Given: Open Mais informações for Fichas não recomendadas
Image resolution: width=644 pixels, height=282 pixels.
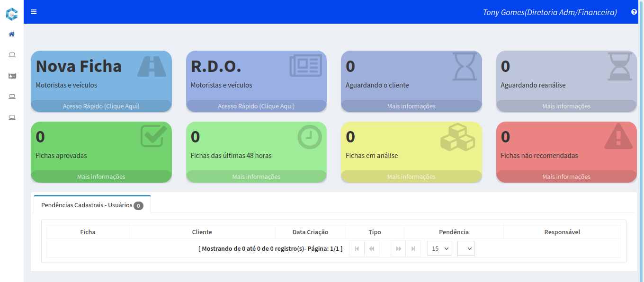Looking at the screenshot, I should pyautogui.click(x=566, y=176).
